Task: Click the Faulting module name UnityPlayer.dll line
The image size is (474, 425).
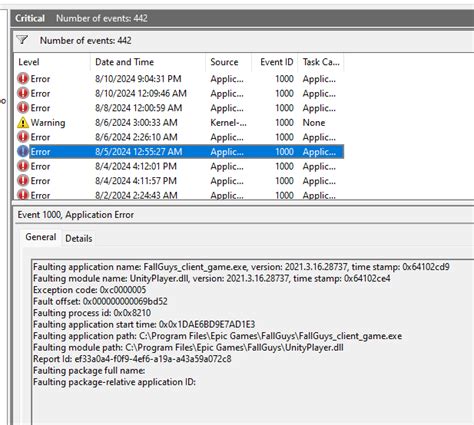Action: (x=212, y=278)
